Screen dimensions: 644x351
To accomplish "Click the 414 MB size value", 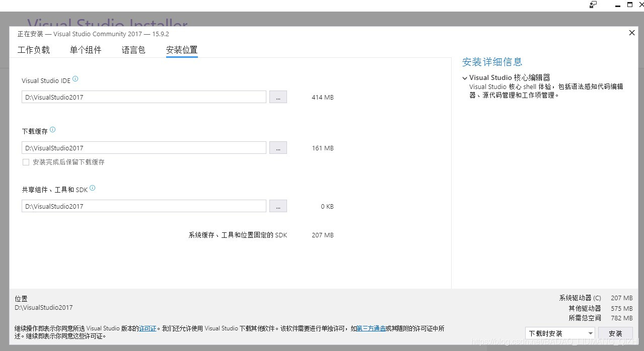I will (x=323, y=97).
